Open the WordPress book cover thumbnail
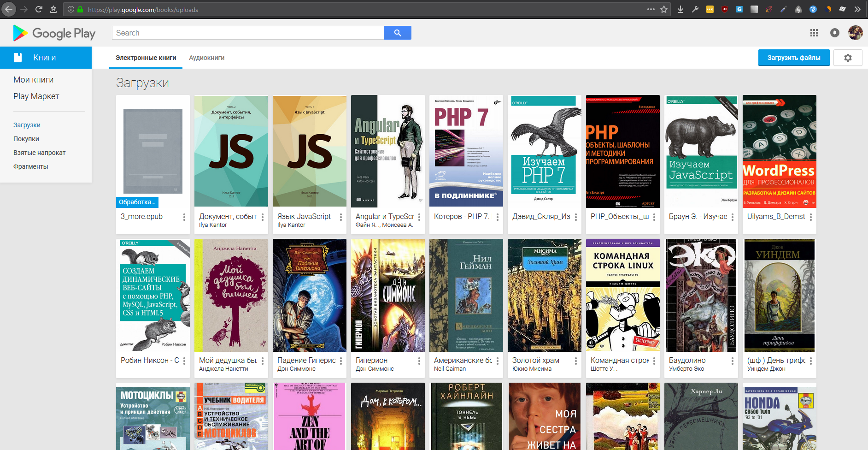The width and height of the screenshot is (868, 450). click(x=779, y=151)
